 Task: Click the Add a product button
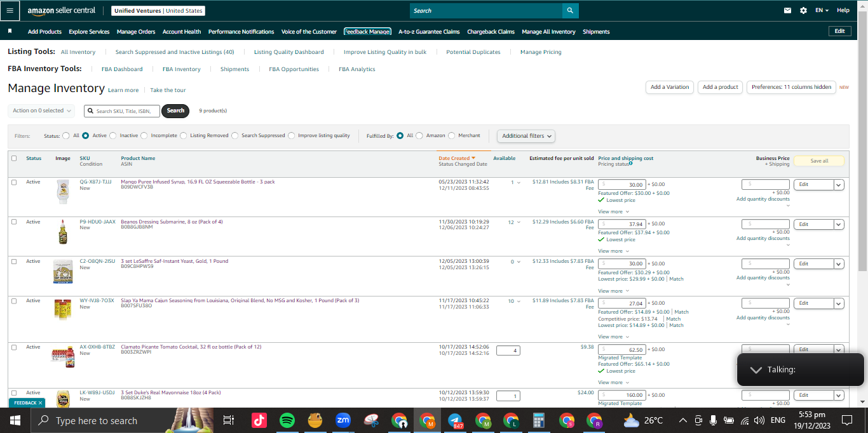[x=721, y=87]
